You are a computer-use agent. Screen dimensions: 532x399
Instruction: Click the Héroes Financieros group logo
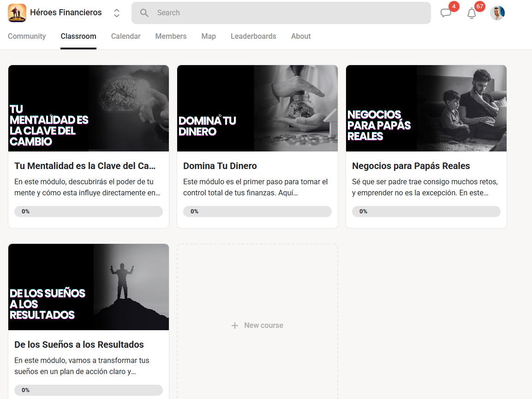click(x=17, y=13)
